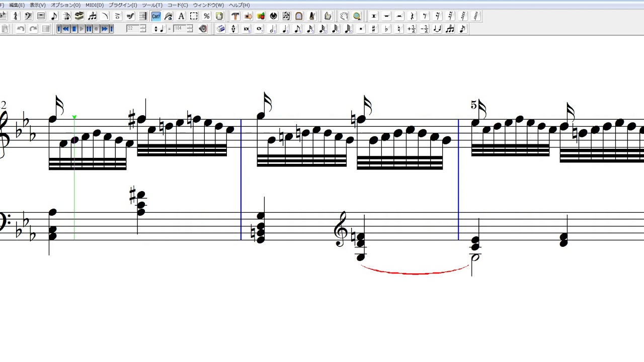This screenshot has width=644, height=362.
Task: Select the grabbing hand scroll tool
Action: click(344, 16)
